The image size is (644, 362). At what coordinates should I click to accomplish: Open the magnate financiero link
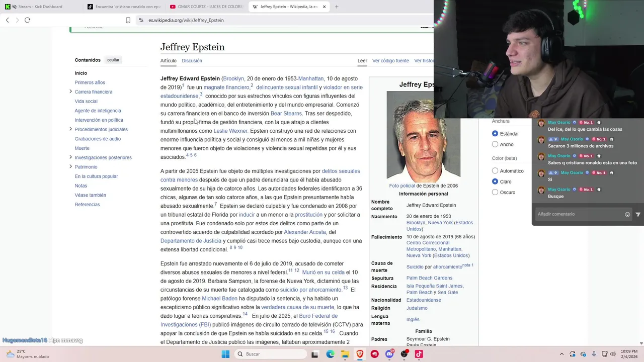click(226, 87)
